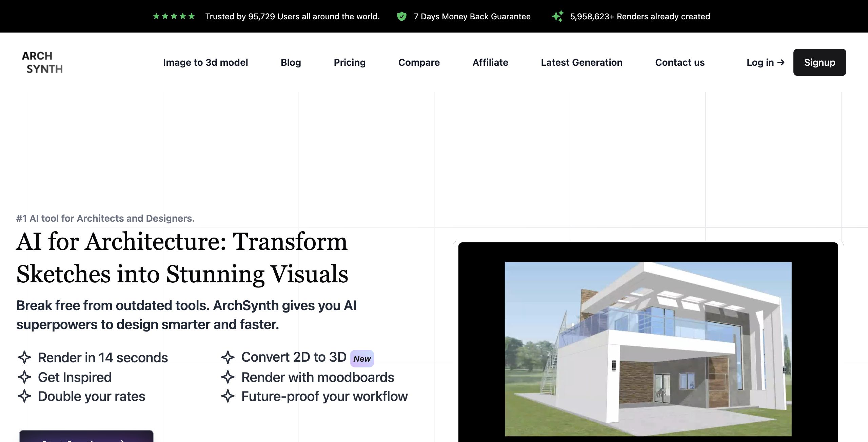This screenshot has height=442, width=868.
Task: Click sparkle icon beside Future-proof your workflow
Action: click(x=228, y=396)
